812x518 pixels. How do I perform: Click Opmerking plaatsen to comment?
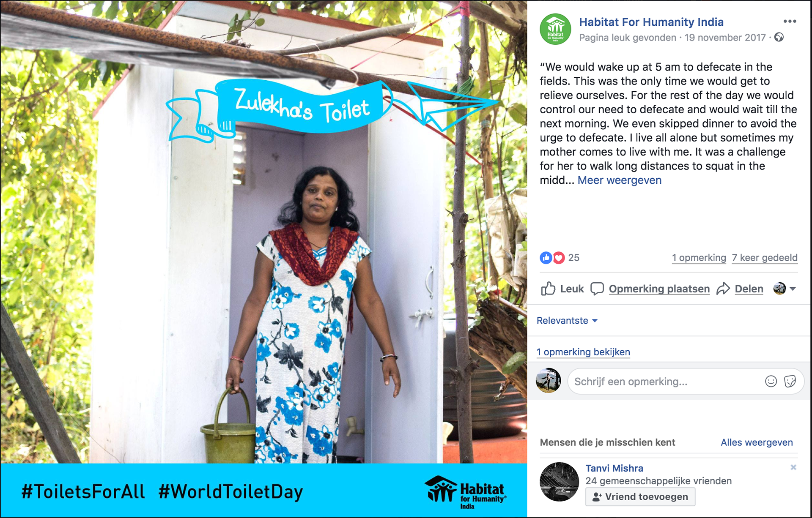point(659,289)
